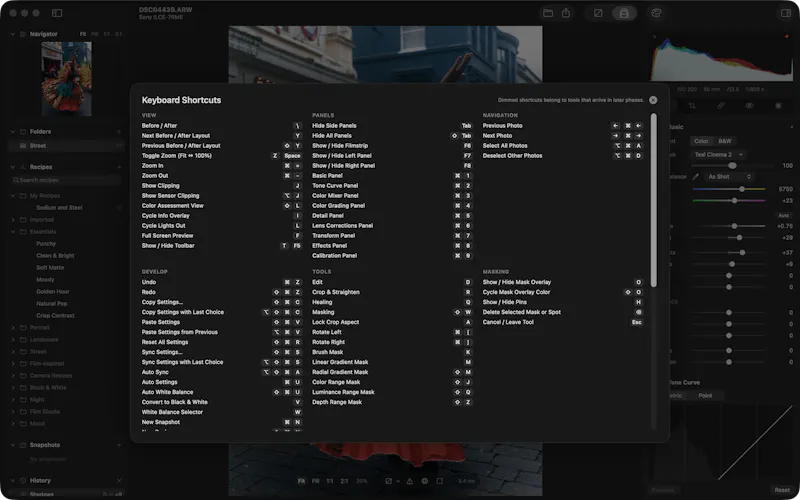Screen dimensions: 800x500
Task: Click the circular icon in bottom toolbar
Action: point(424,481)
